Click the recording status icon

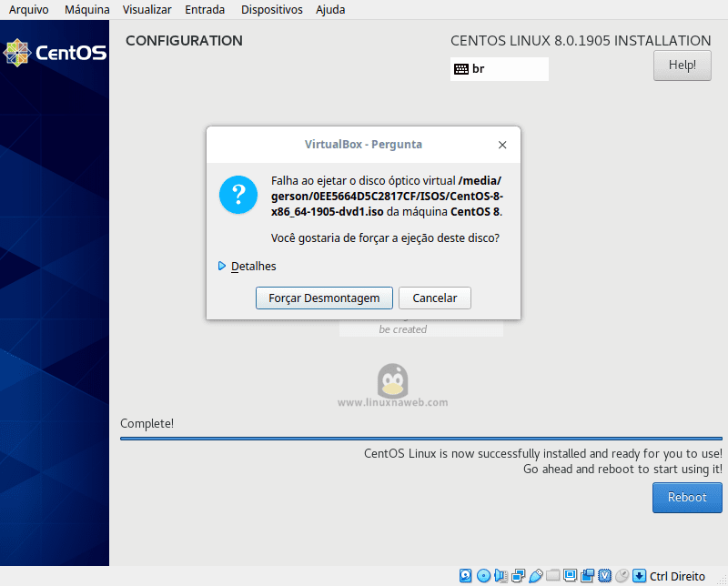point(587,576)
